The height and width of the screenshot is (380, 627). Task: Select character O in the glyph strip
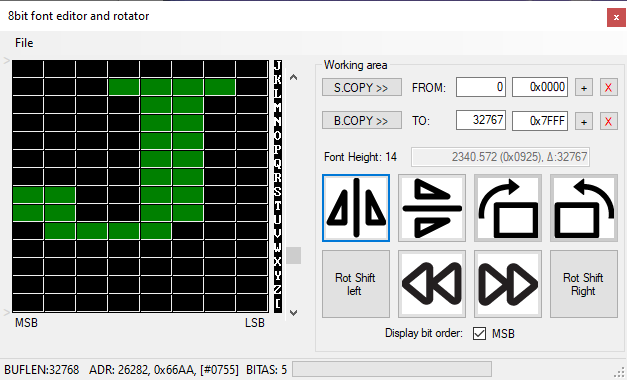(x=278, y=135)
